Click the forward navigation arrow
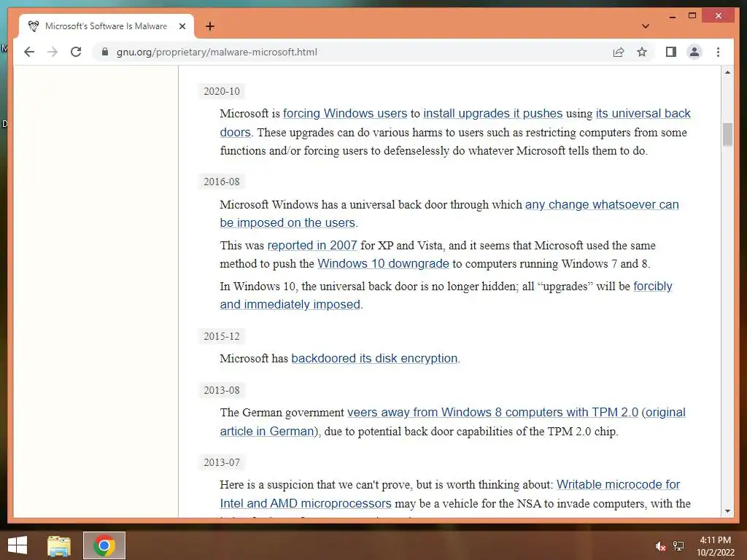The height and width of the screenshot is (560, 747). [53, 52]
